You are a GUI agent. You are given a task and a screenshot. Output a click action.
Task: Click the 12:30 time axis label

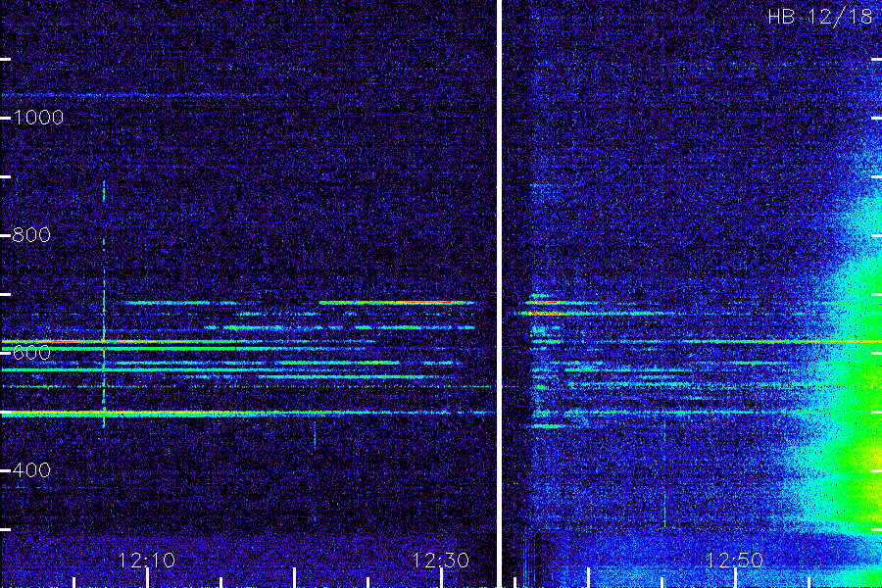440,561
